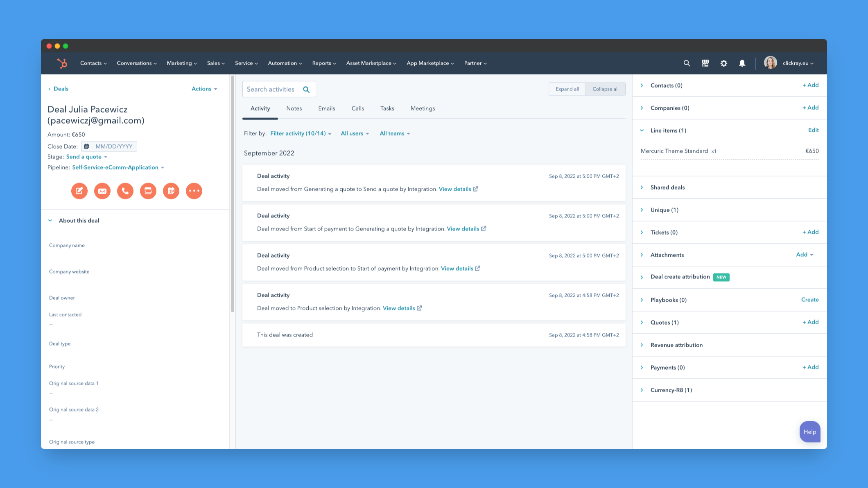This screenshot has height=488, width=868.
Task: Click the Search activities input field
Action: (x=274, y=89)
